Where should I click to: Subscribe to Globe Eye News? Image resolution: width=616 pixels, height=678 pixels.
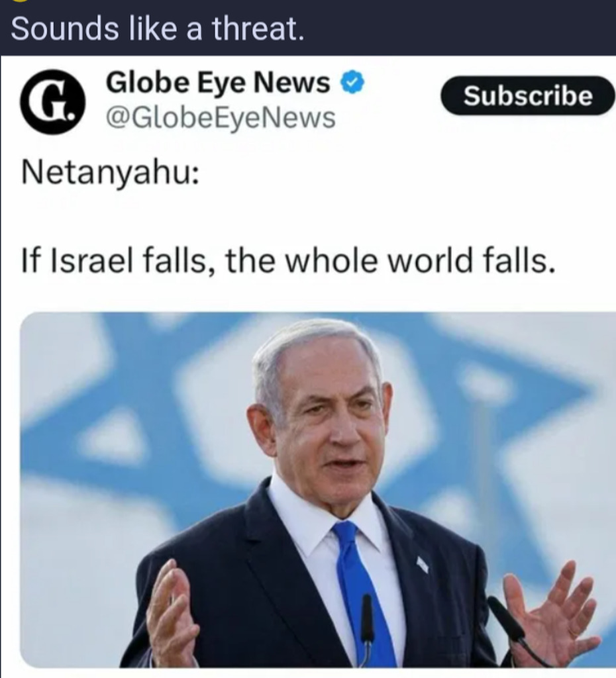point(528,95)
